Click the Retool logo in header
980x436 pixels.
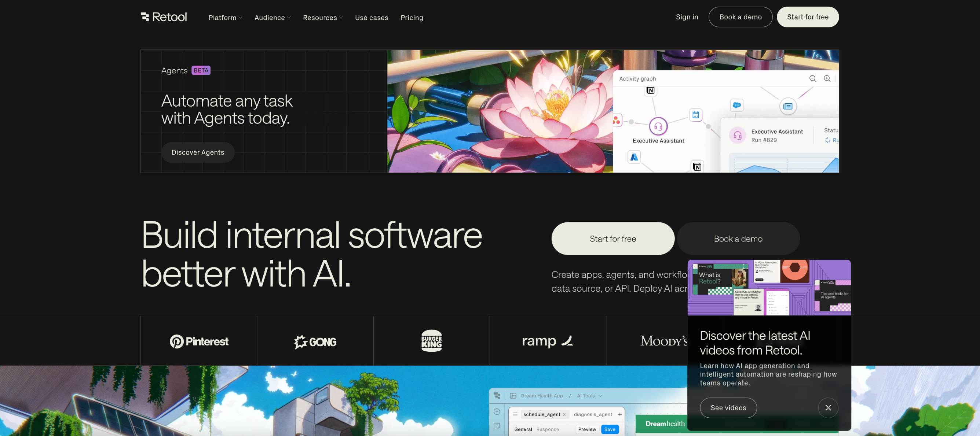tap(164, 17)
